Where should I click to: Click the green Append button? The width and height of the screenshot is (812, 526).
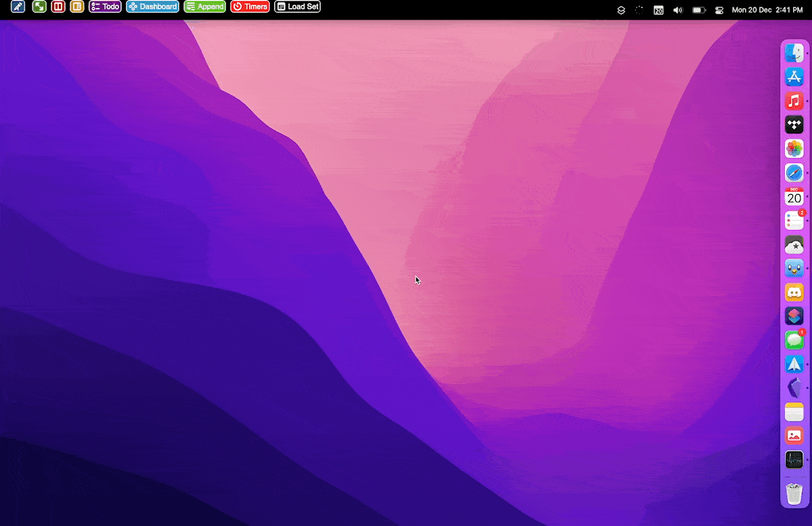[x=204, y=7]
